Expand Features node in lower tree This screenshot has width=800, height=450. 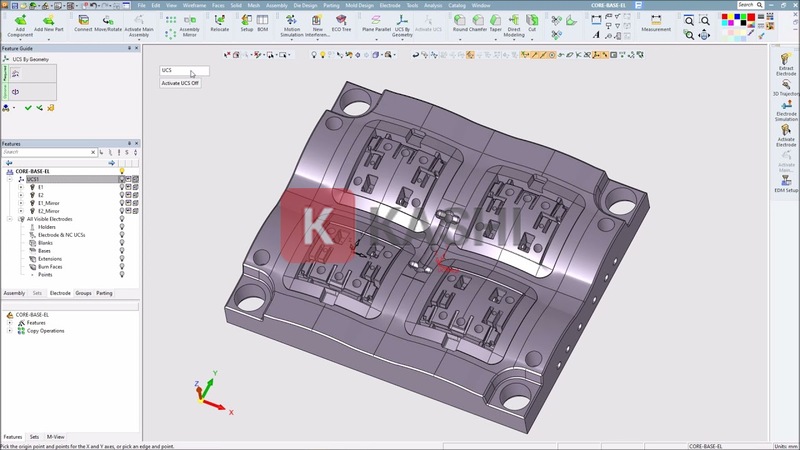tap(10, 323)
